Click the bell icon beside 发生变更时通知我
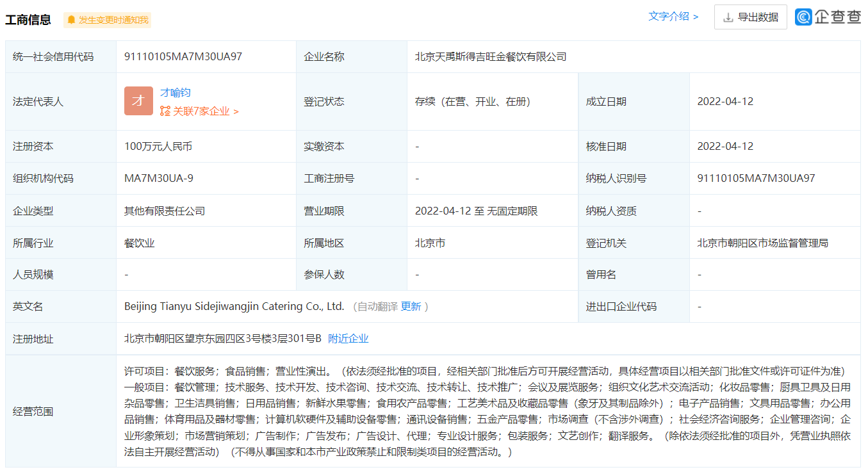This screenshot has width=868, height=472. (x=70, y=20)
